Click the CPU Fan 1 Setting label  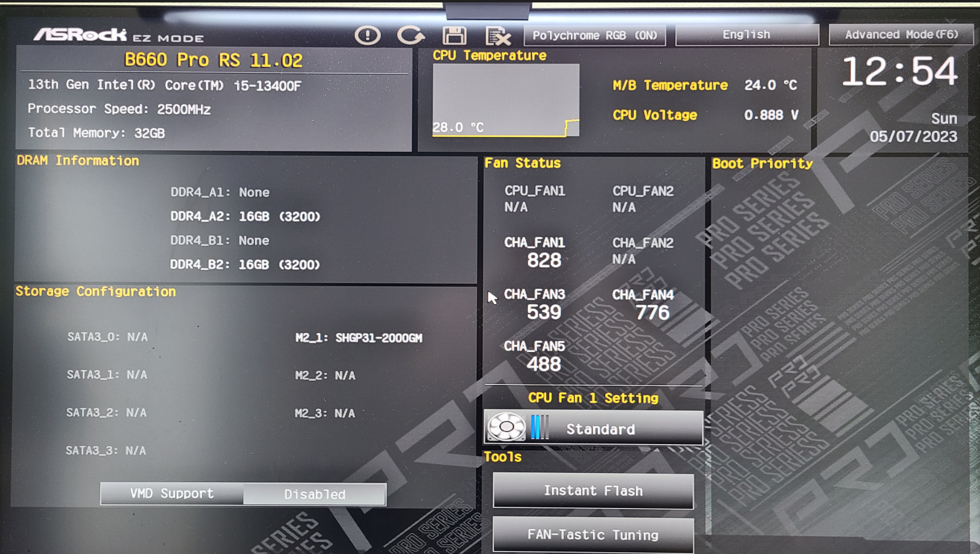tap(593, 398)
